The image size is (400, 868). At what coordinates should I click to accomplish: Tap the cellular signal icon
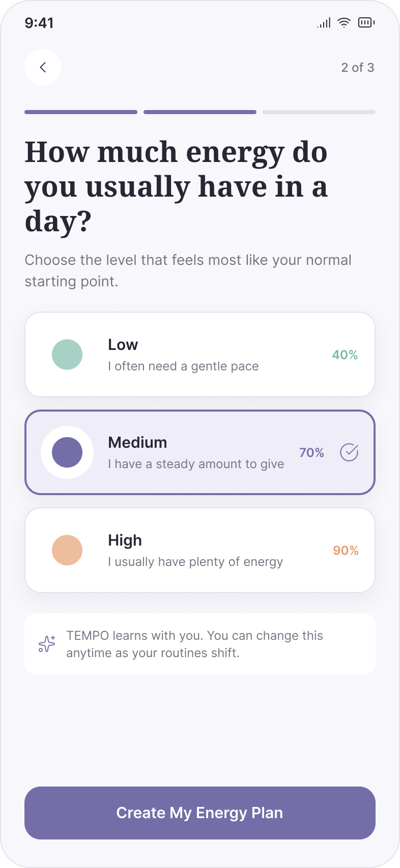324,22
